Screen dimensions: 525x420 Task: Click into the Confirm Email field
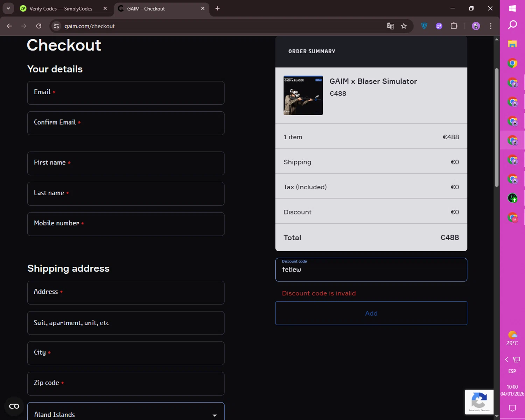(x=126, y=123)
